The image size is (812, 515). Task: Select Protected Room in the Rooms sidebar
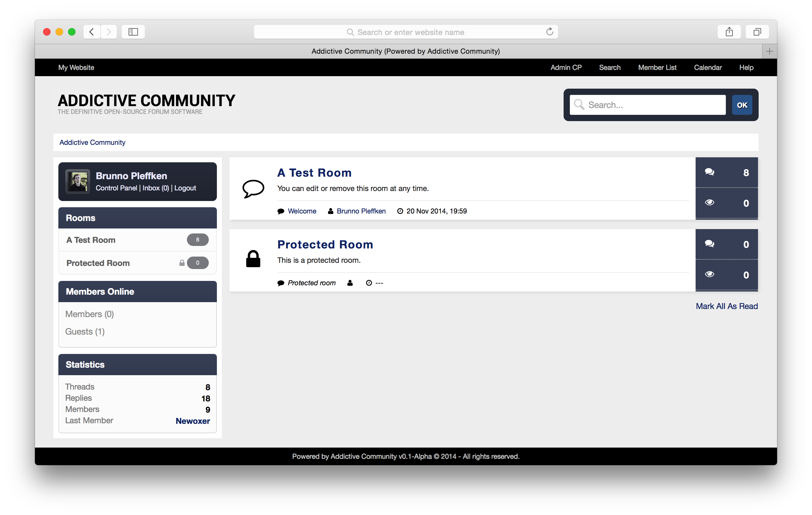coord(98,263)
